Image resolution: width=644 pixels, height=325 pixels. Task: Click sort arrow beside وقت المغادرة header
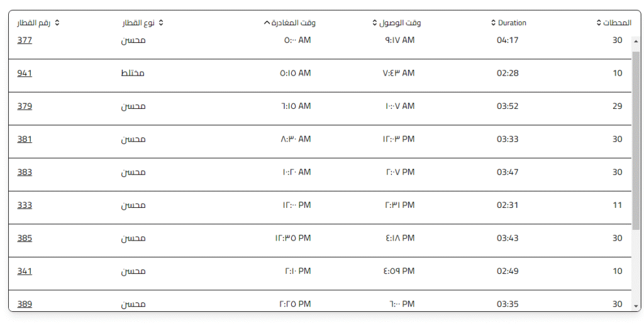pyautogui.click(x=267, y=23)
